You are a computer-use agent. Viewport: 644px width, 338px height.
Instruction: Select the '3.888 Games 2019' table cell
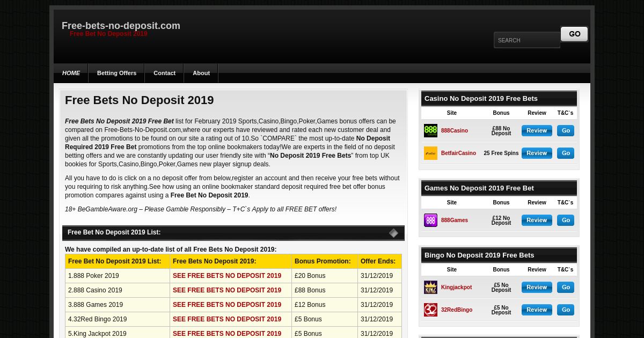pyautogui.click(x=118, y=305)
